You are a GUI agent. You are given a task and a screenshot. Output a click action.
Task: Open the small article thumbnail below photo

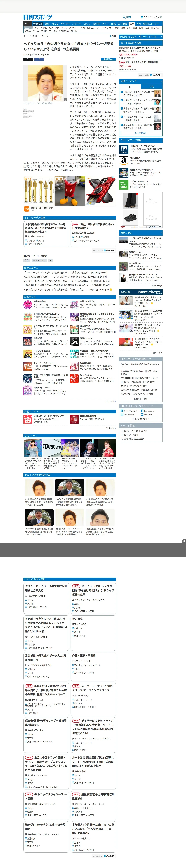(x=28, y=113)
